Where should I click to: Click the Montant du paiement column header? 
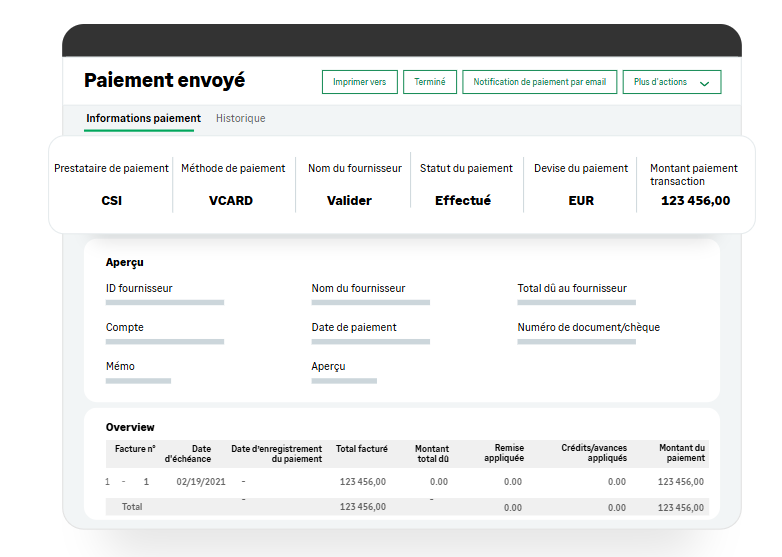pyautogui.click(x=682, y=454)
